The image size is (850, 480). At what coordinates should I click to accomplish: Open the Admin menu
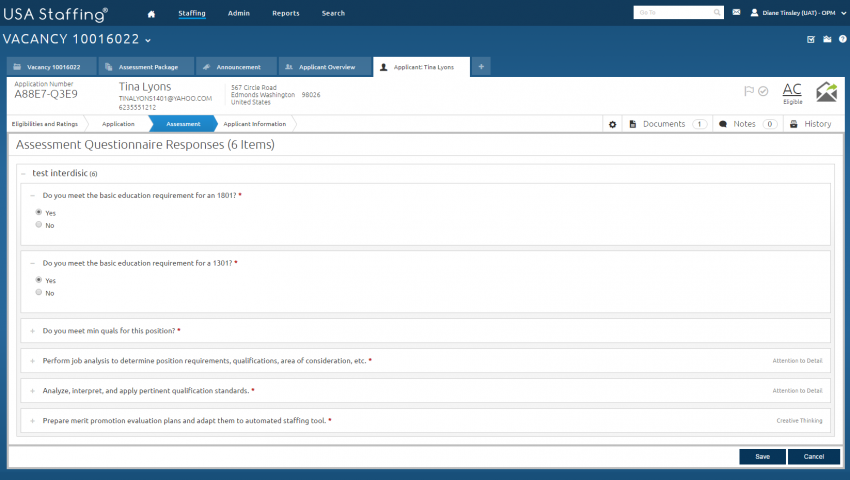tap(239, 13)
